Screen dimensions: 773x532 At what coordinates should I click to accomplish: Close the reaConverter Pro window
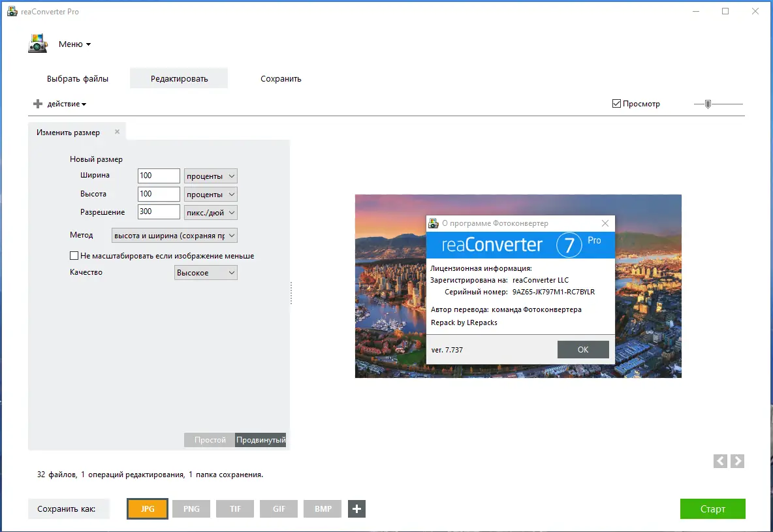(x=755, y=11)
